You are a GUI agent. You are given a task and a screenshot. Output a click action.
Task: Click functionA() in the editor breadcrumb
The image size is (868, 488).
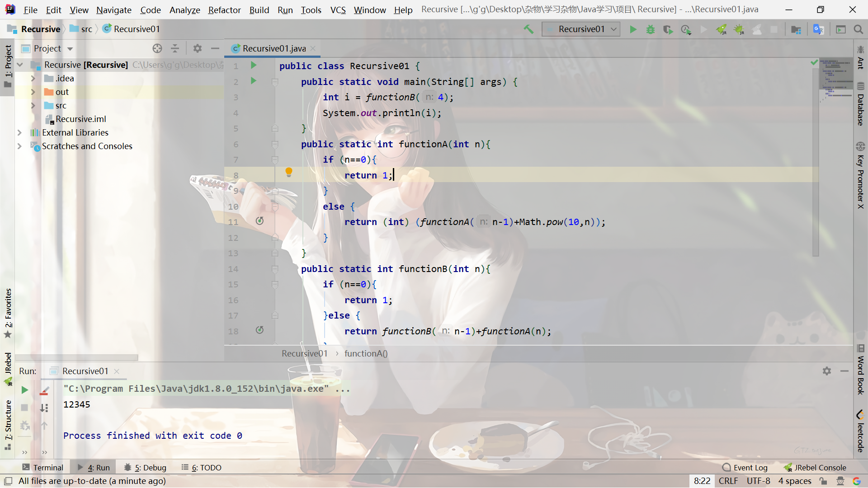pos(366,354)
